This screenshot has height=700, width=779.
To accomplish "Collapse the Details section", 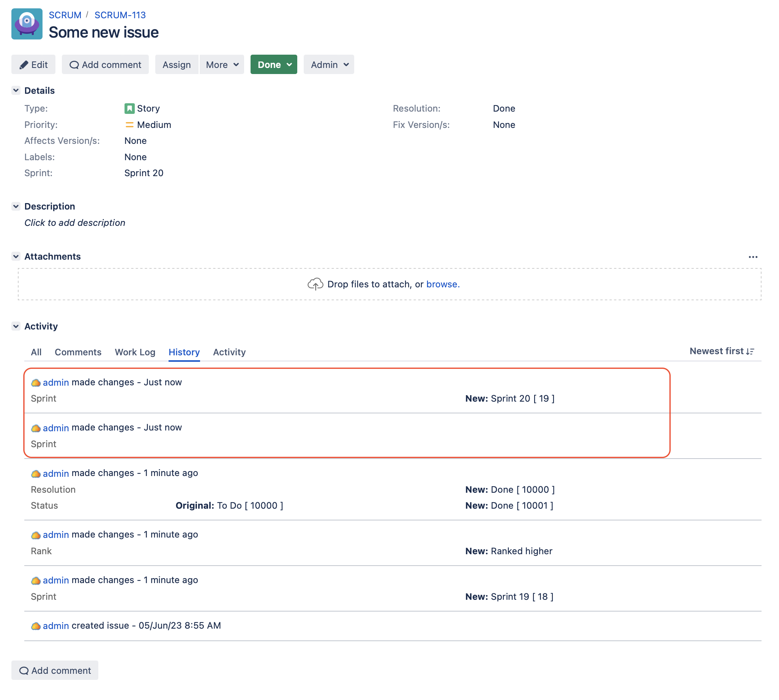I will [16, 90].
